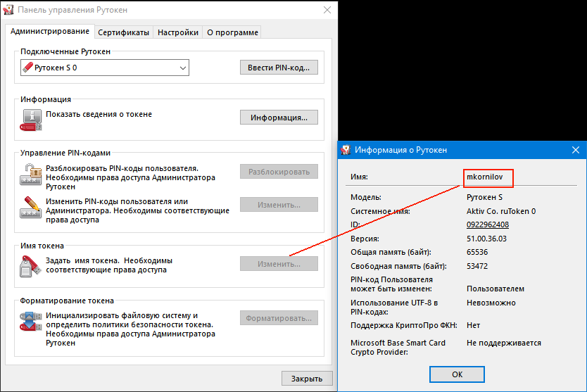The height and width of the screenshot is (392, 587).
Task: Click the Информация button
Action: (279, 118)
